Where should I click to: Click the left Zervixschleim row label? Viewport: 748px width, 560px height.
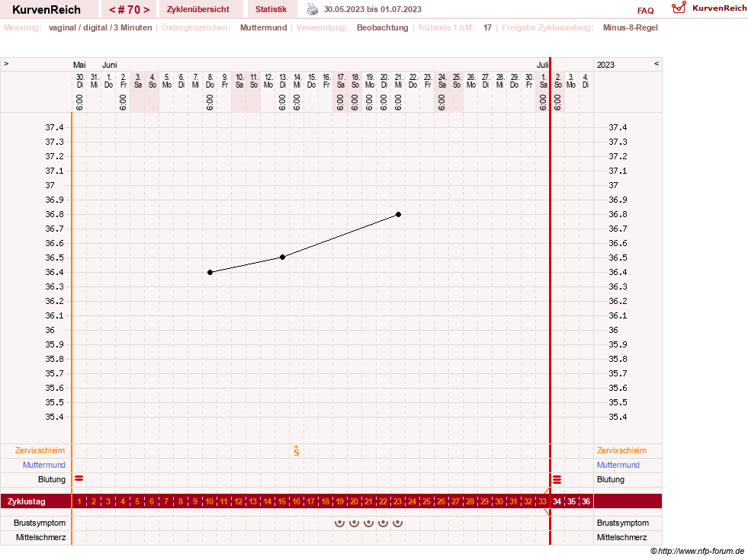point(40,450)
